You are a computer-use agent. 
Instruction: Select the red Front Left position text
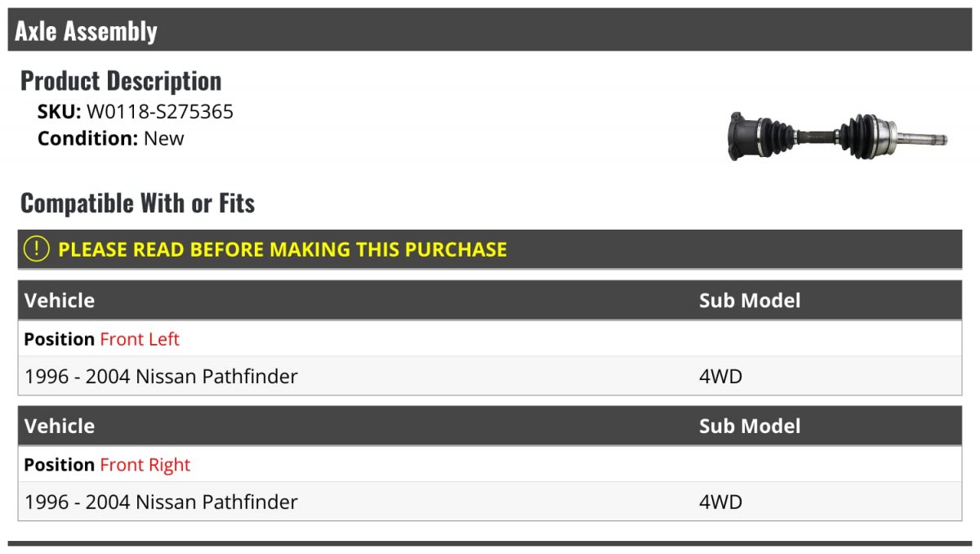[140, 339]
